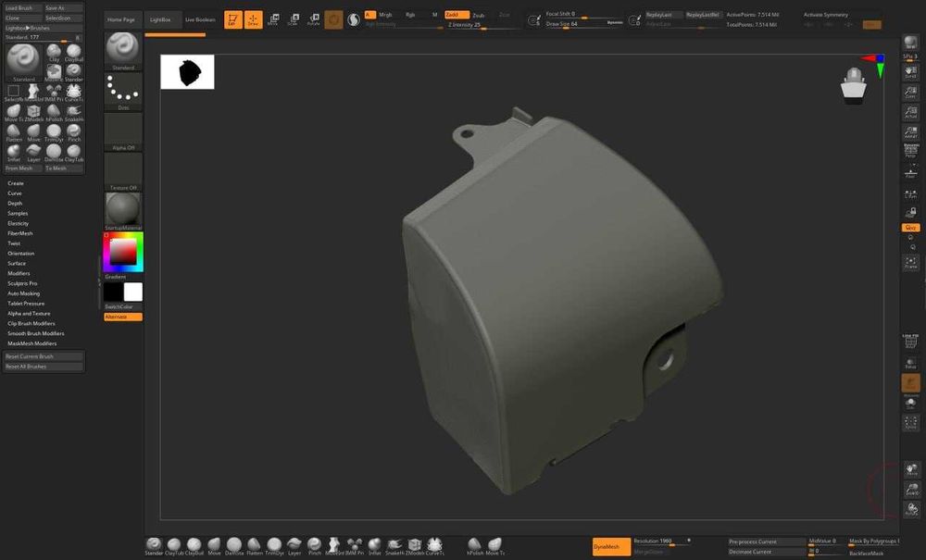This screenshot has height=560, width=926.
Task: Choose the Layer brush in the left brush palette
Action: coord(33,153)
